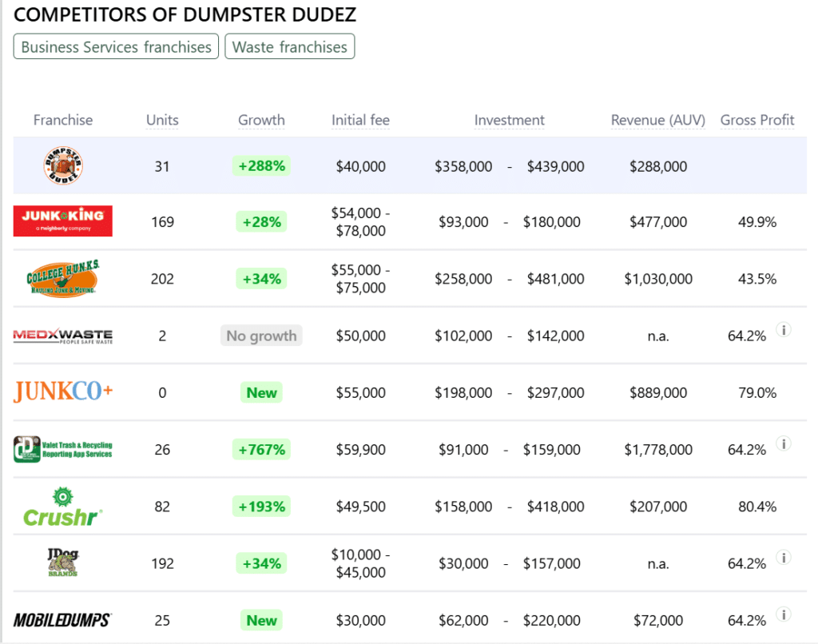Click JunkCo+ New growth badge
818x644 pixels.
click(261, 392)
